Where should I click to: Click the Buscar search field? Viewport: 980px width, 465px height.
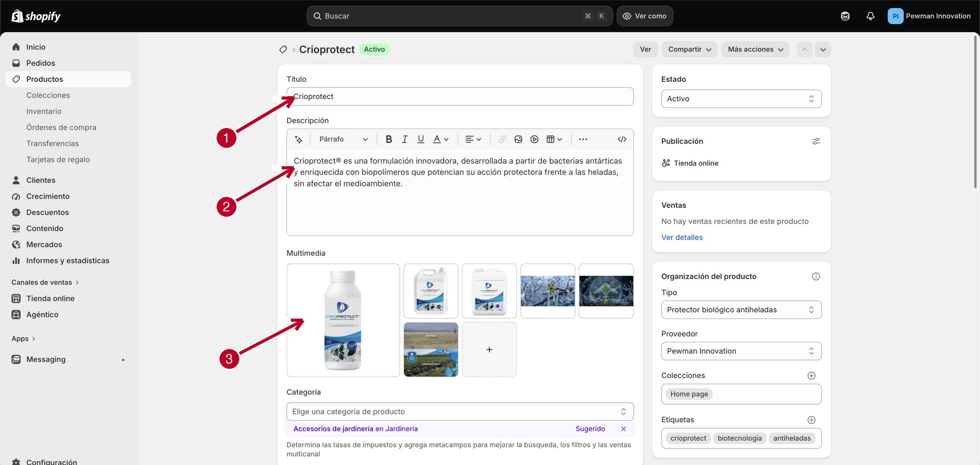[x=460, y=16]
